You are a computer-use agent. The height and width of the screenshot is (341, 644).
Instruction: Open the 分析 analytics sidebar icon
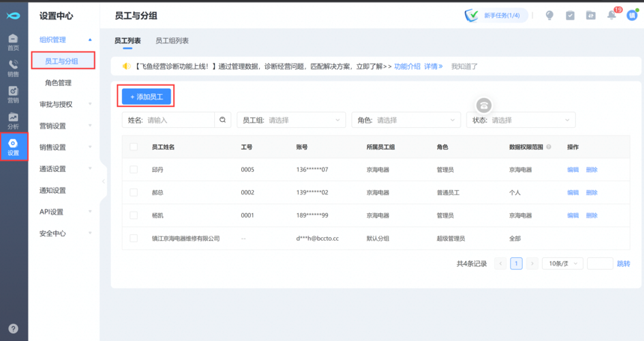click(13, 120)
